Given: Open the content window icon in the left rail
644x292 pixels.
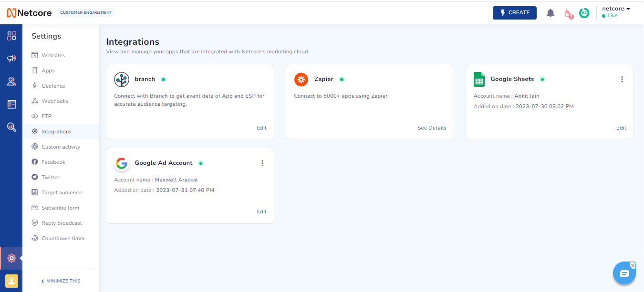Looking at the screenshot, I should pyautogui.click(x=11, y=104).
